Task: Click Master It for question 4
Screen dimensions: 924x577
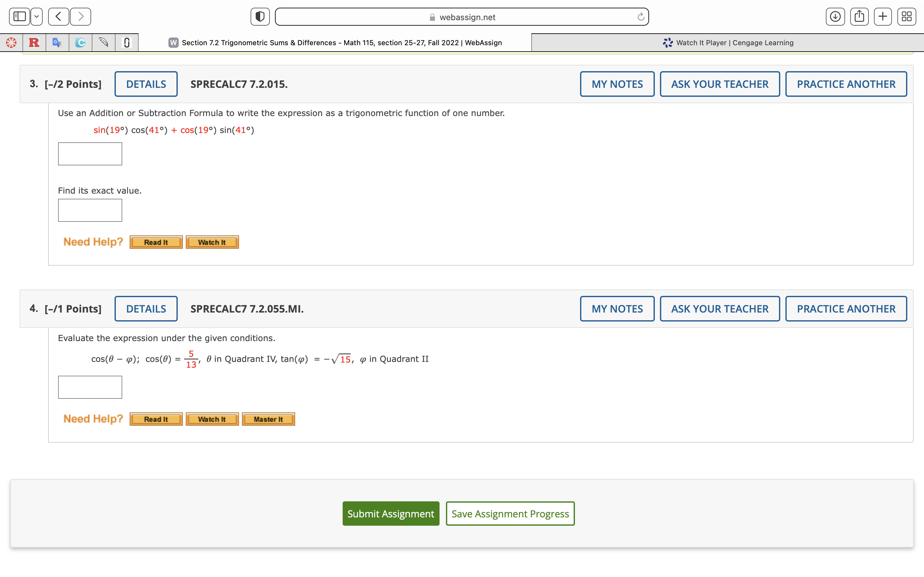Action: click(268, 419)
